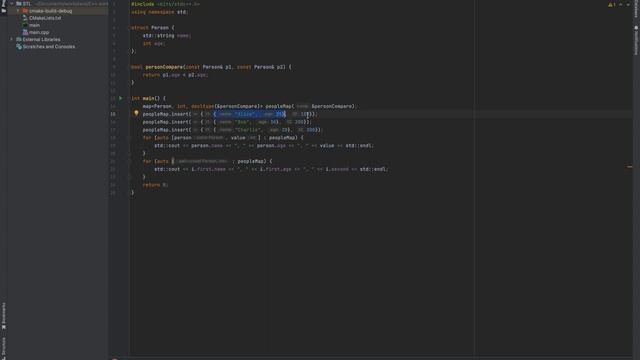This screenshot has width=640, height=360.
Task: Open CMakeLists.txt in the project tree
Action: pyautogui.click(x=45, y=18)
